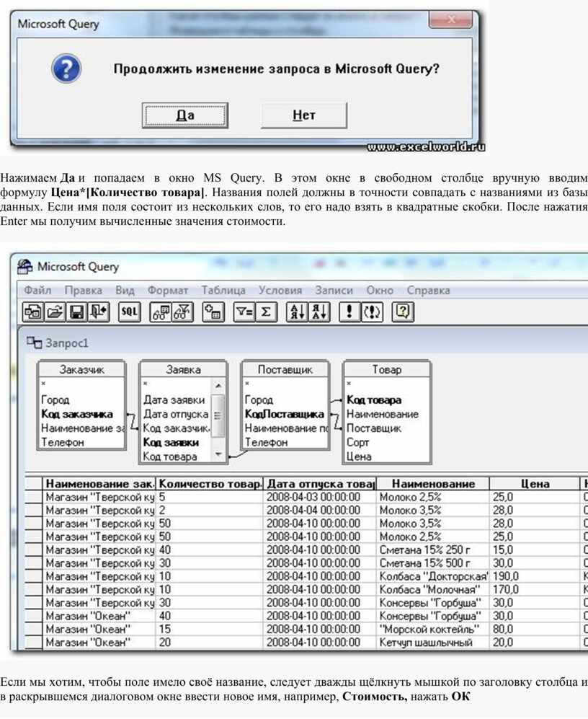The height and width of the screenshot is (719, 588).
Task: Select Код заказчика field in Заказчик table
Action: coord(76,414)
